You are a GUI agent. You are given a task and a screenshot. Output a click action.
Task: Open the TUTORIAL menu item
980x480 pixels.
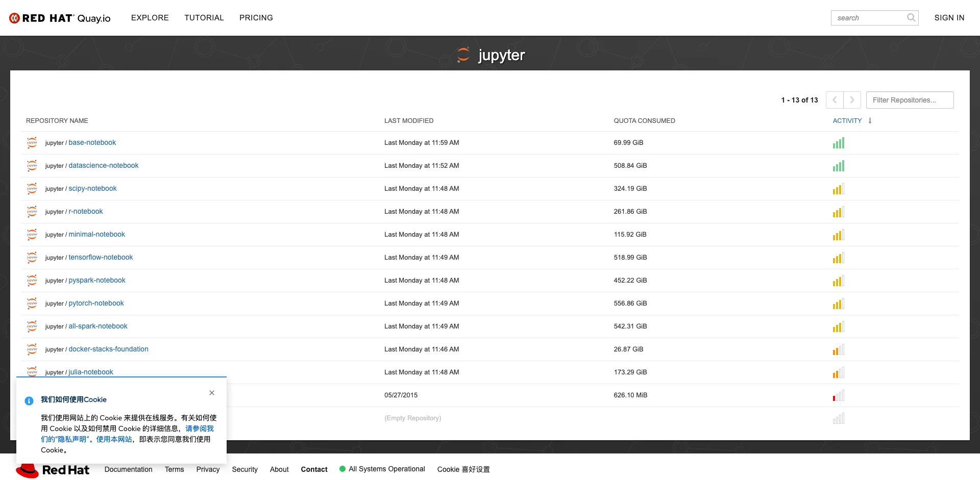[204, 18]
